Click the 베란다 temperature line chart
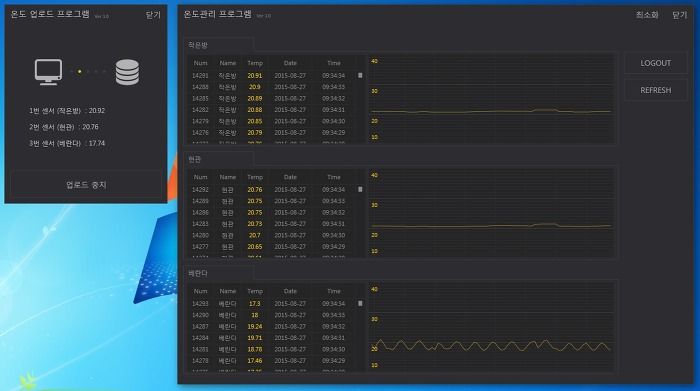 tap(491, 326)
